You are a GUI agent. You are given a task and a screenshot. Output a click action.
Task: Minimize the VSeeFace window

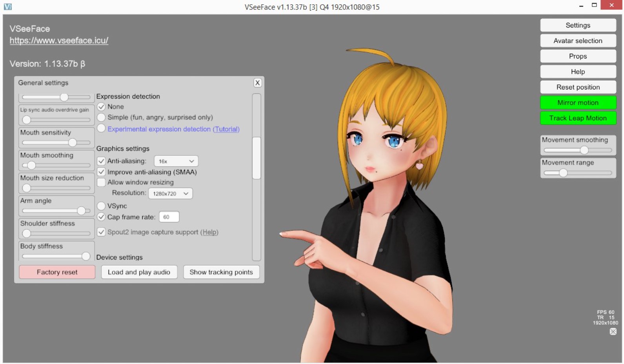581,6
